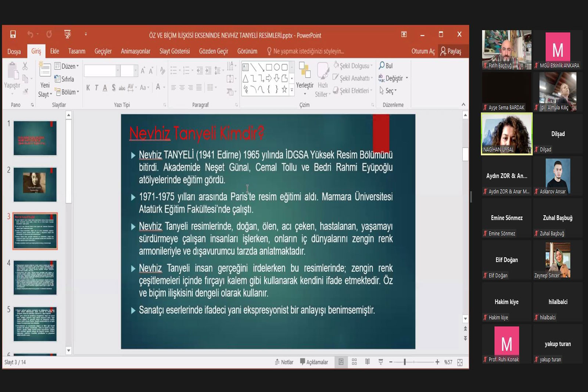Image resolution: width=588 pixels, height=392 pixels.
Task: Toggle the Açıklamalar comments pane
Action: 314,362
